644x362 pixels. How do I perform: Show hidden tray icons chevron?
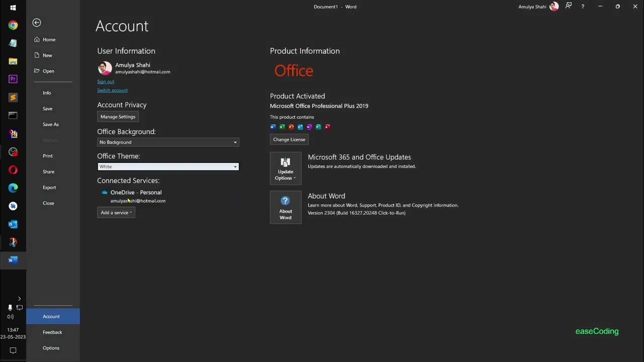19,299
